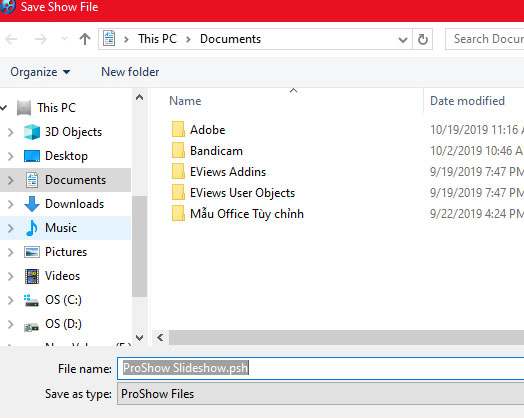This screenshot has height=418, width=524.
Task: Select Downloads in navigation tree
Action: [75, 204]
